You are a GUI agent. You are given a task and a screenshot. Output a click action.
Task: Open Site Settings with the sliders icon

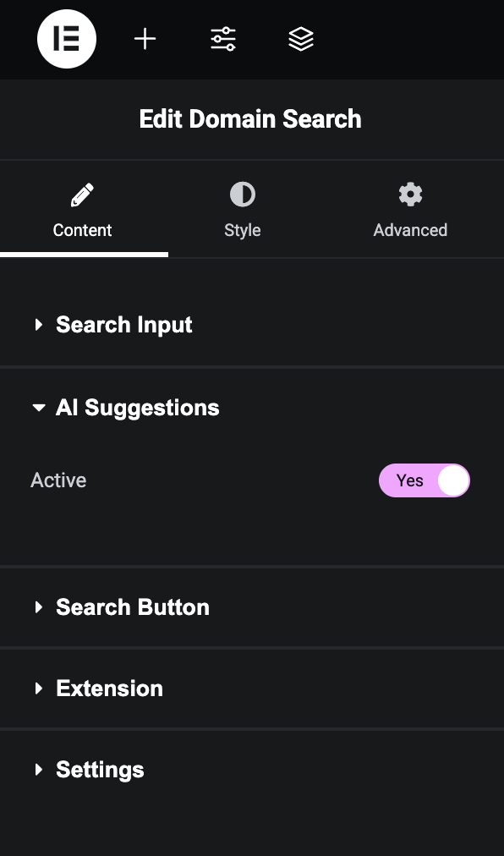pos(222,39)
